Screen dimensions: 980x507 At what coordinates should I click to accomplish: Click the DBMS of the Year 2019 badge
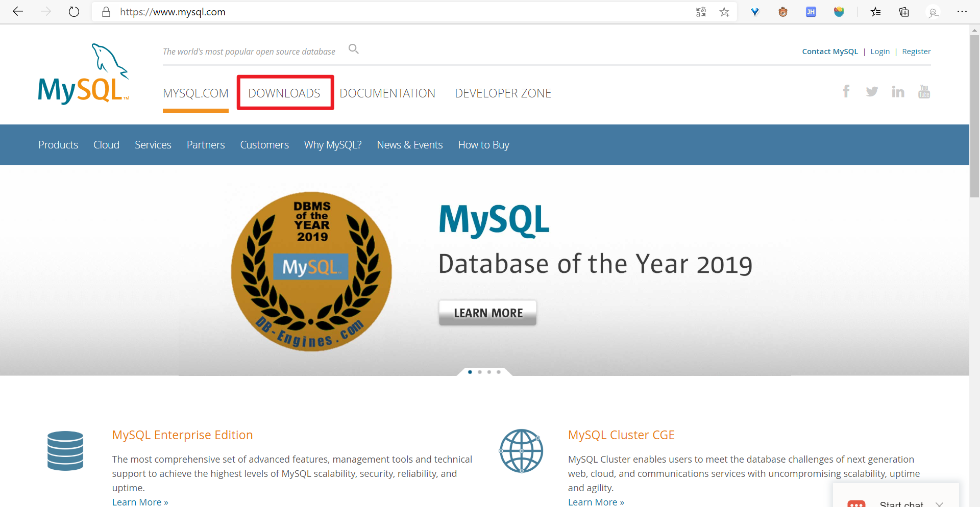pos(311,271)
